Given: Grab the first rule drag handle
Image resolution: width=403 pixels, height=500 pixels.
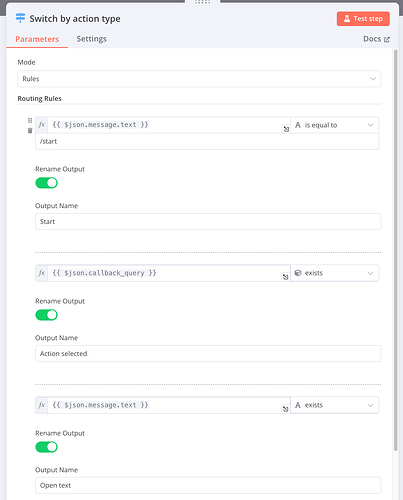Looking at the screenshot, I should 30,120.
